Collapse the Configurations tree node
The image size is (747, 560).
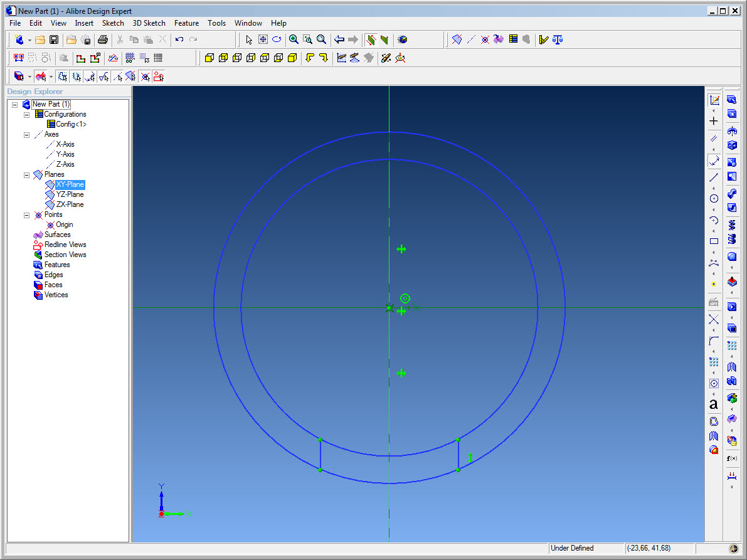(27, 115)
